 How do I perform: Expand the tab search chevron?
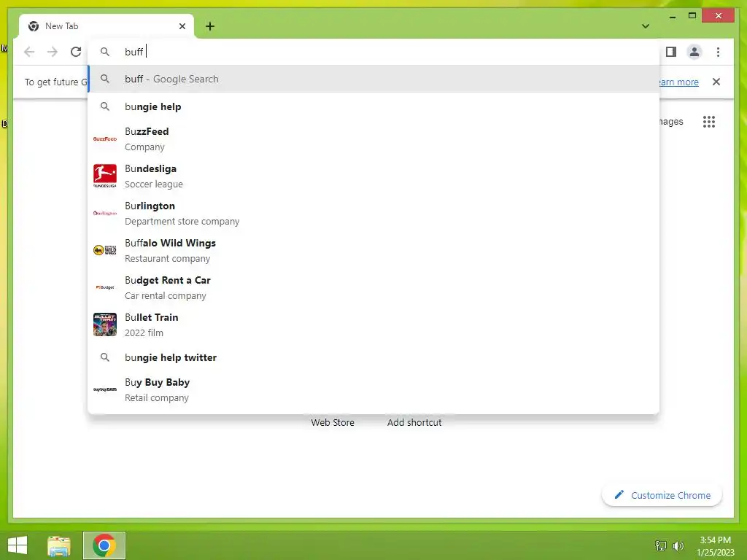646,26
